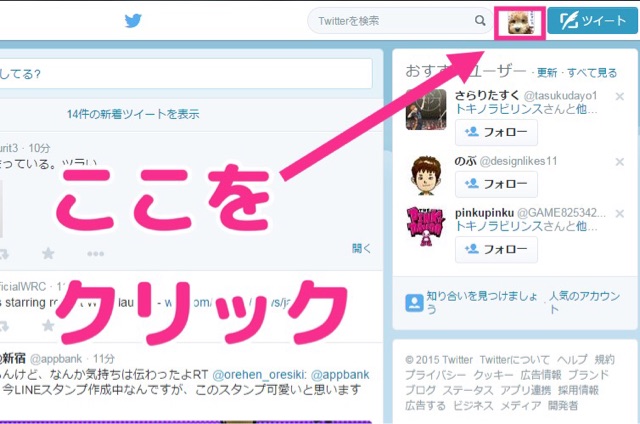Click pinkupinku username text
This screenshot has width=640, height=424.
[x=484, y=213]
